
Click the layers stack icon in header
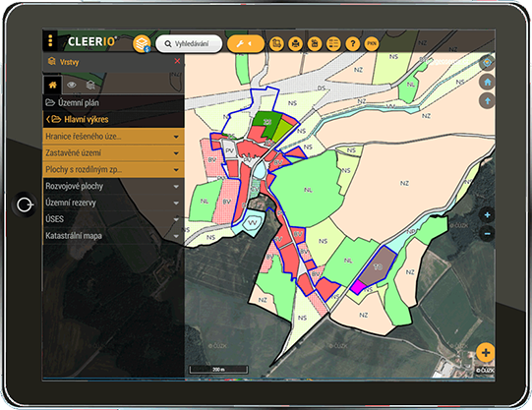click(142, 43)
